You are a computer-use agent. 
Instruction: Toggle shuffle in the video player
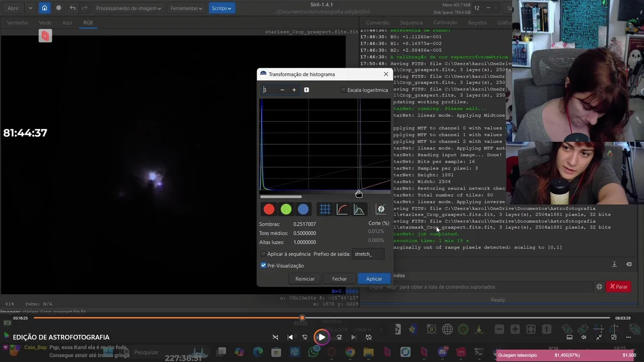click(275, 337)
